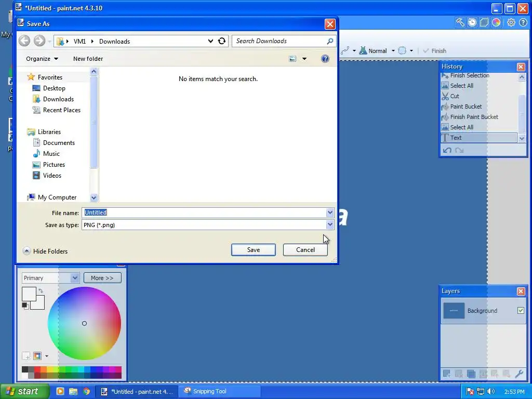
Task: Click the Save button
Action: [x=254, y=250]
